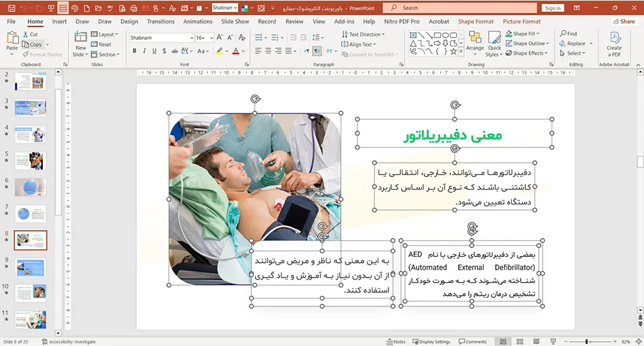Image resolution: width=644 pixels, height=346 pixels.
Task: Open Find in Editing group
Action: tap(568, 34)
